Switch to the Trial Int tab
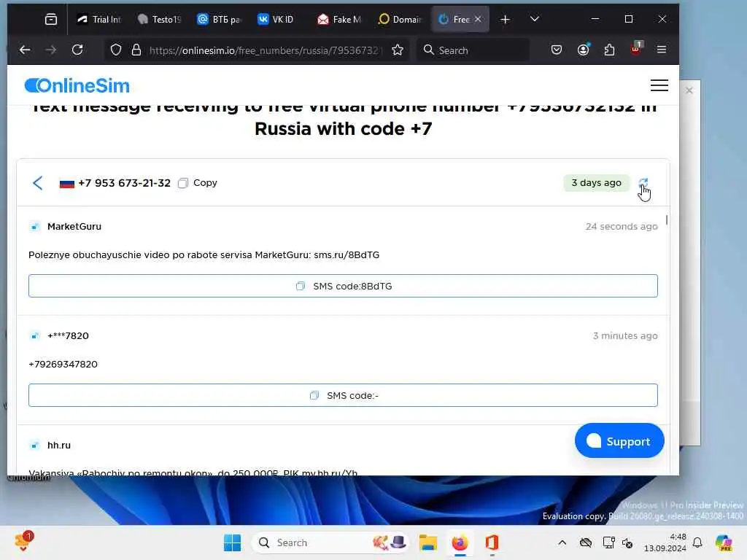747x560 pixels. pos(99,20)
